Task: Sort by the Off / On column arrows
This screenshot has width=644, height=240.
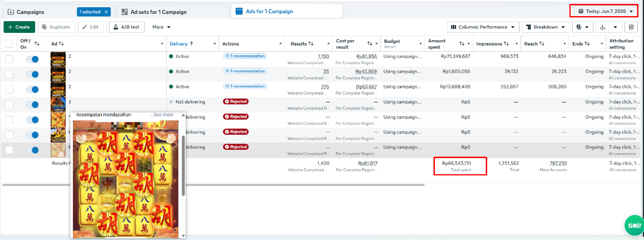Action: [37, 43]
